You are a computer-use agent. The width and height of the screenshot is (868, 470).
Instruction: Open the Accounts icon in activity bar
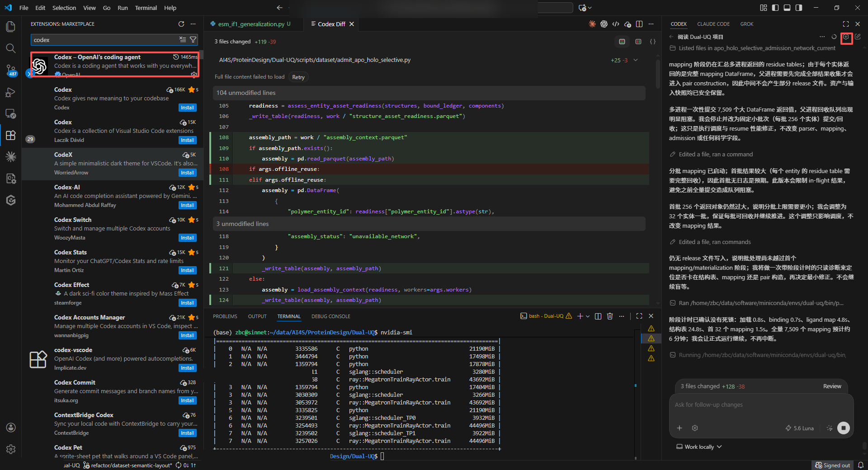pos(11,428)
